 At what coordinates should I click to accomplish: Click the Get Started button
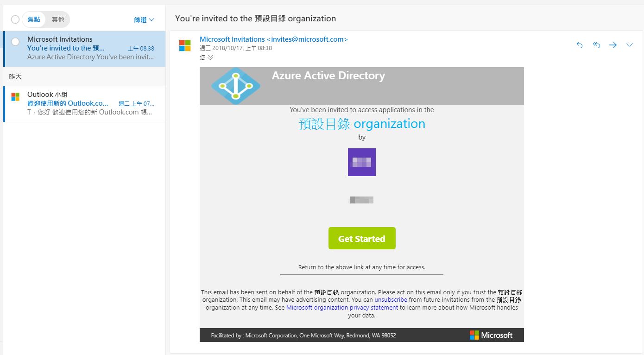362,238
